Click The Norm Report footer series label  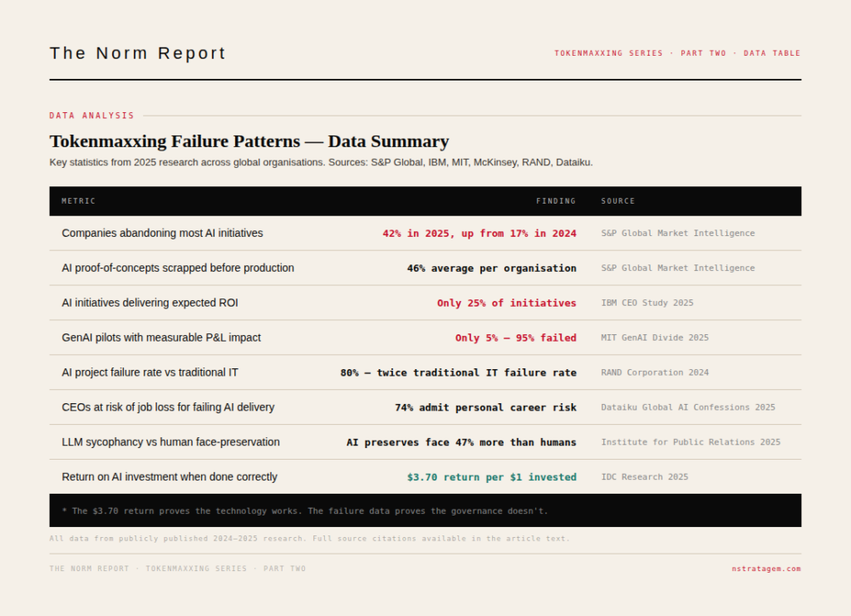[178, 569]
